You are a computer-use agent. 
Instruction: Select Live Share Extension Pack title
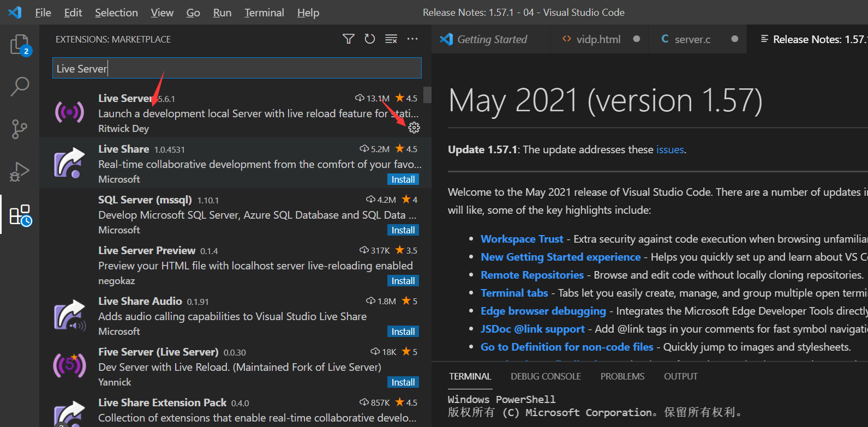tap(162, 402)
